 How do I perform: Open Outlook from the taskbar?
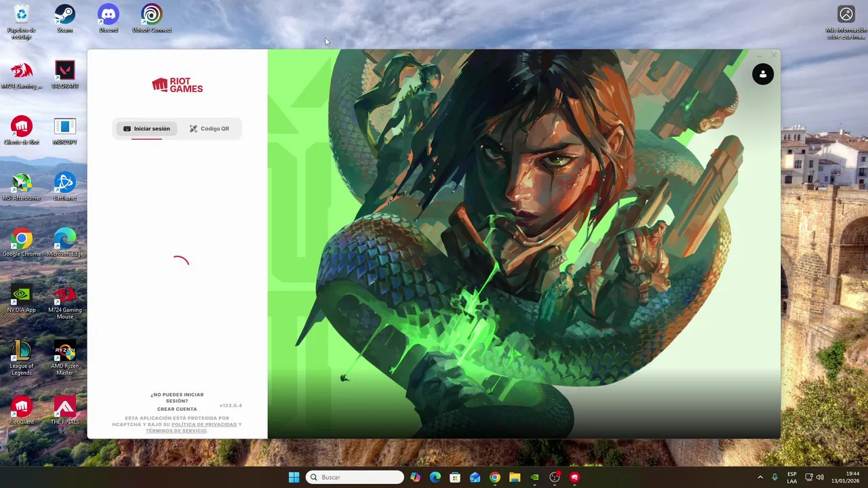click(x=475, y=477)
